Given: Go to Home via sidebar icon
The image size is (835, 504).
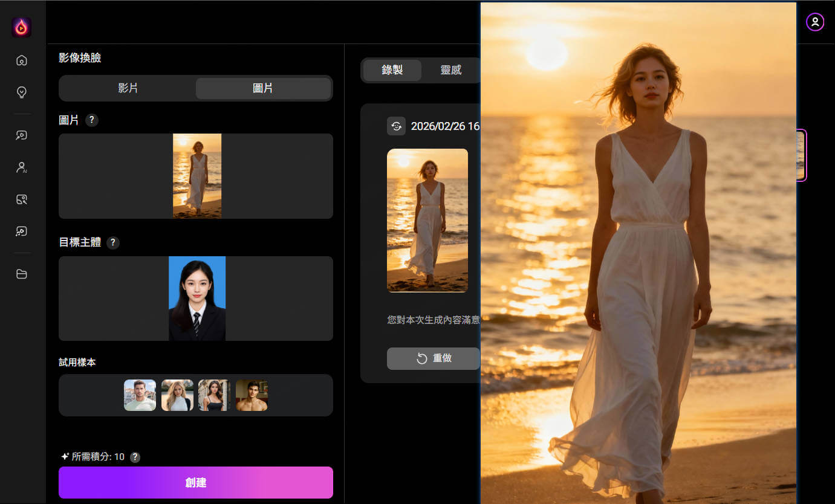Looking at the screenshot, I should [22, 60].
